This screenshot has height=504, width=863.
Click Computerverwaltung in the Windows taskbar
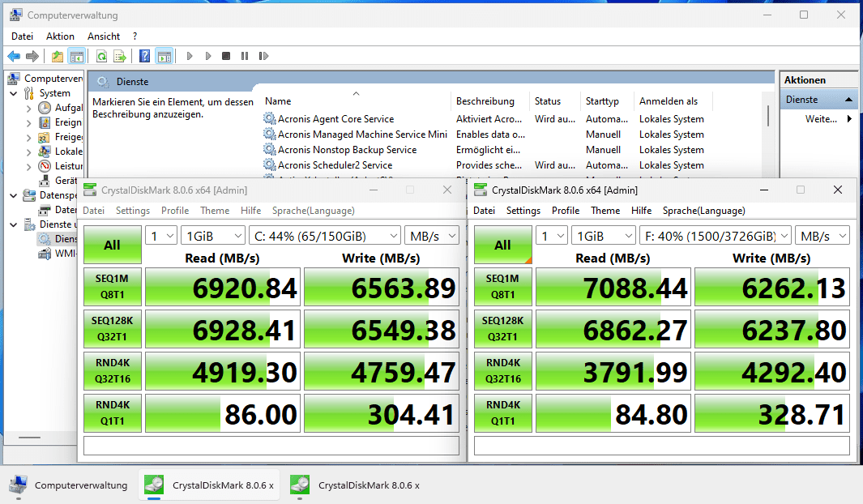point(69,485)
